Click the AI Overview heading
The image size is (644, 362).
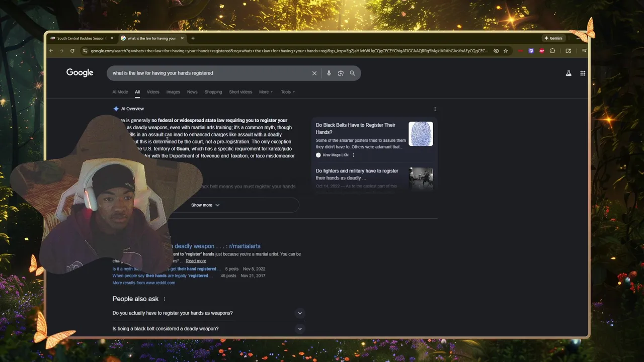pyautogui.click(x=132, y=109)
